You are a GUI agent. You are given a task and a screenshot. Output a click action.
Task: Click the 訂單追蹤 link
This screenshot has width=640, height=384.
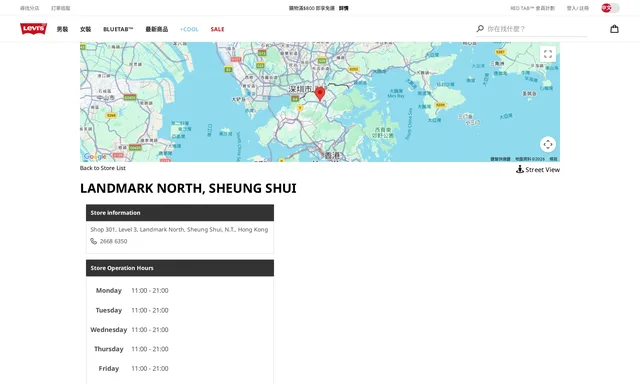60,8
